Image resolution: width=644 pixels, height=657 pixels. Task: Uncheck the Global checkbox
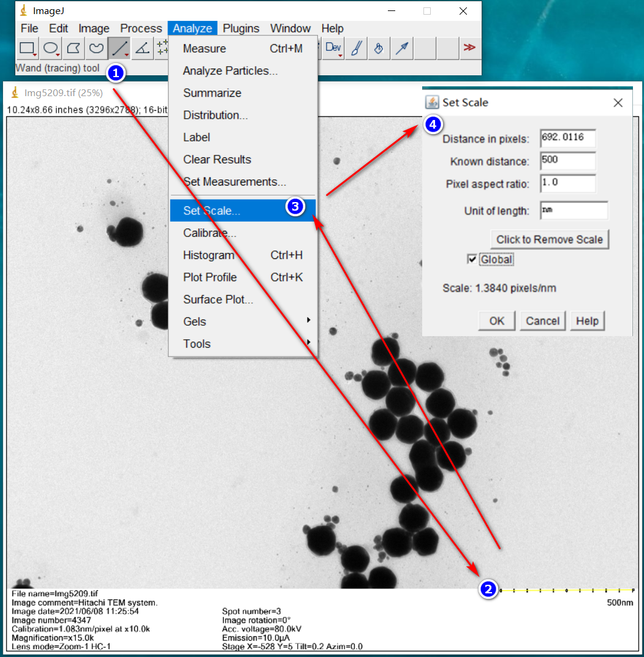pos(472,260)
